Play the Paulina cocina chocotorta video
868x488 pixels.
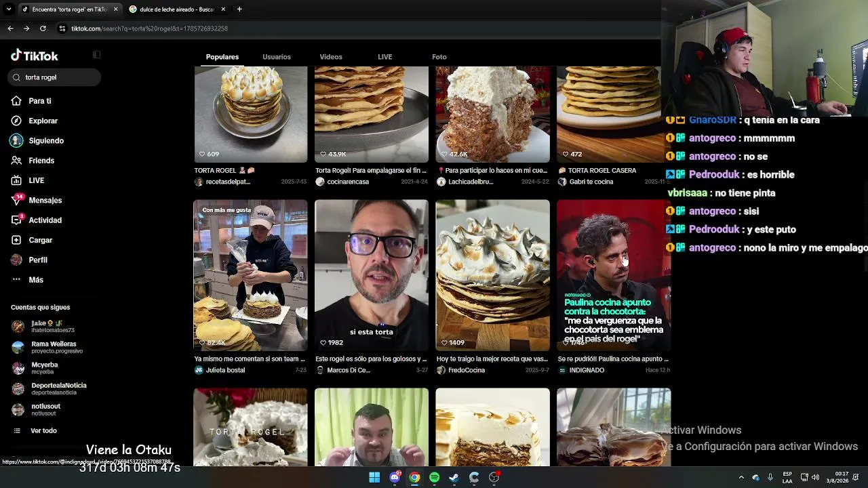[x=614, y=275]
